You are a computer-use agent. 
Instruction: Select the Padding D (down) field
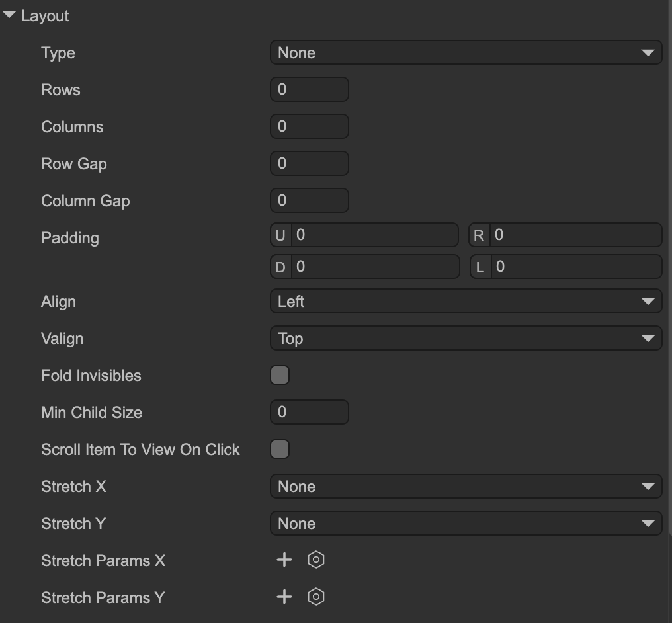(374, 267)
